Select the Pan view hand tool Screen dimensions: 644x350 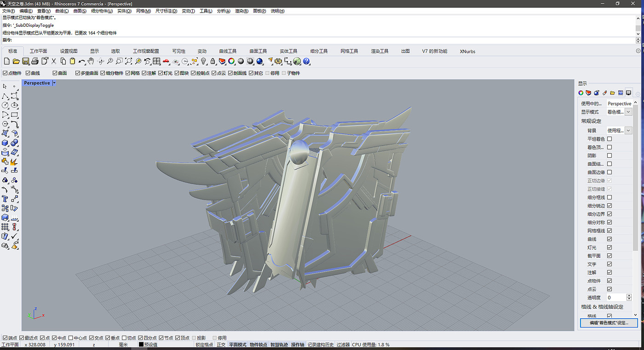click(x=91, y=61)
